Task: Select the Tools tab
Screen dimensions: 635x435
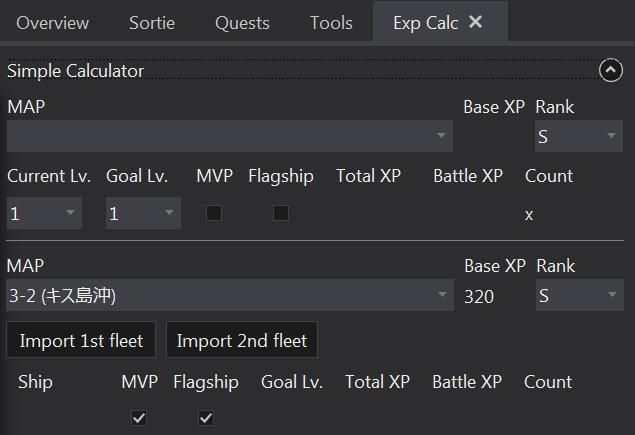Action: [331, 23]
